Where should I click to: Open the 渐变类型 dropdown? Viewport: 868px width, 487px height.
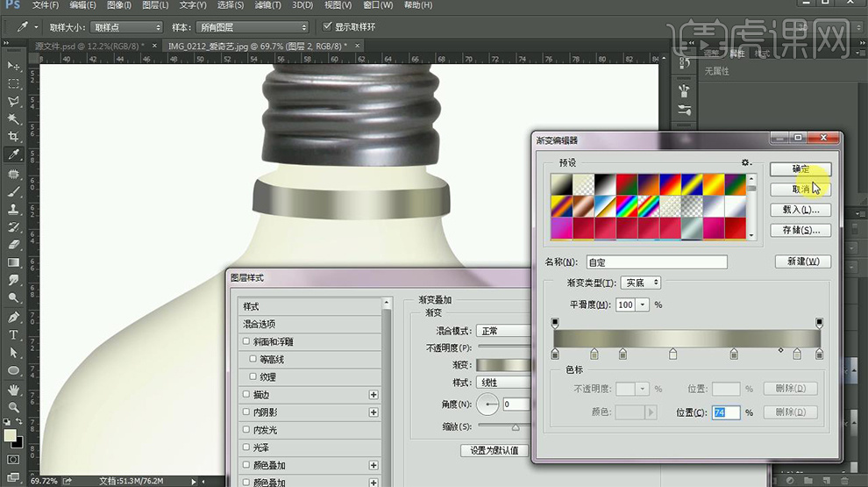click(640, 283)
